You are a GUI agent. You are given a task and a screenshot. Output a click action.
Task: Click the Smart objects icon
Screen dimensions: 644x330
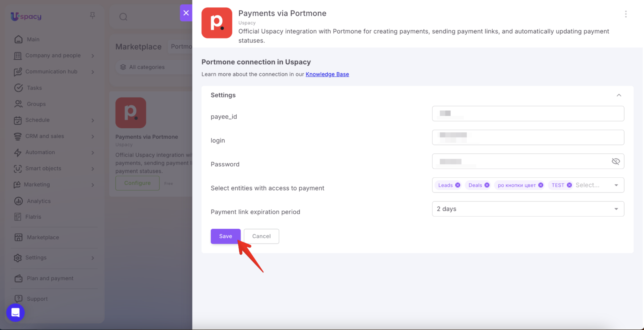click(18, 169)
